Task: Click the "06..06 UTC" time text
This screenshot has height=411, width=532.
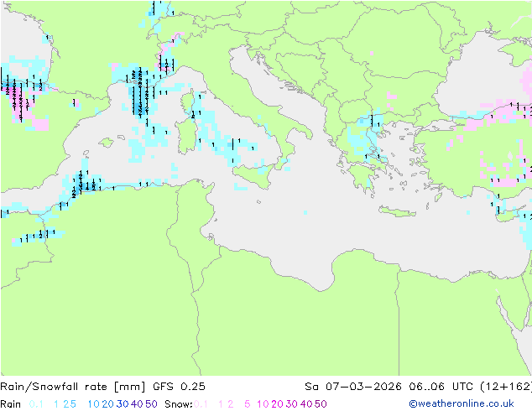Action: click(x=442, y=387)
